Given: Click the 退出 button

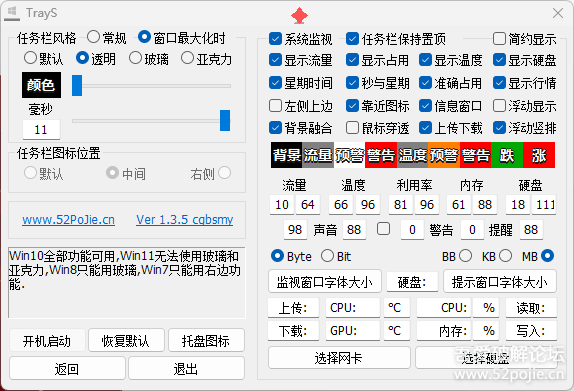Looking at the screenshot, I should [x=185, y=369].
